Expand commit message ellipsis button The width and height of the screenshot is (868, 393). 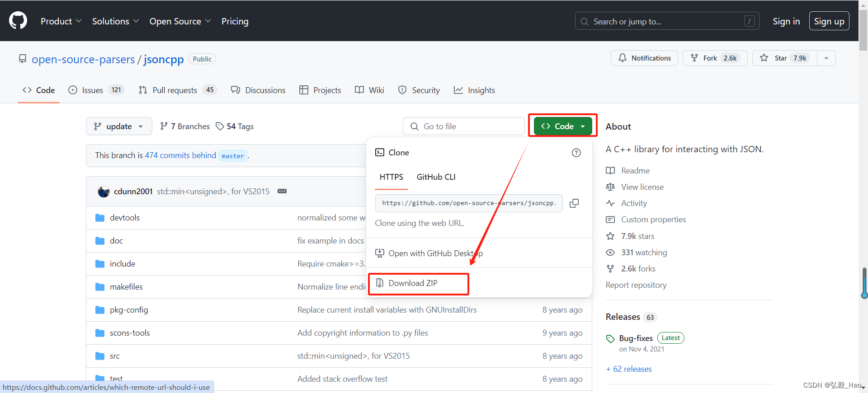point(282,191)
